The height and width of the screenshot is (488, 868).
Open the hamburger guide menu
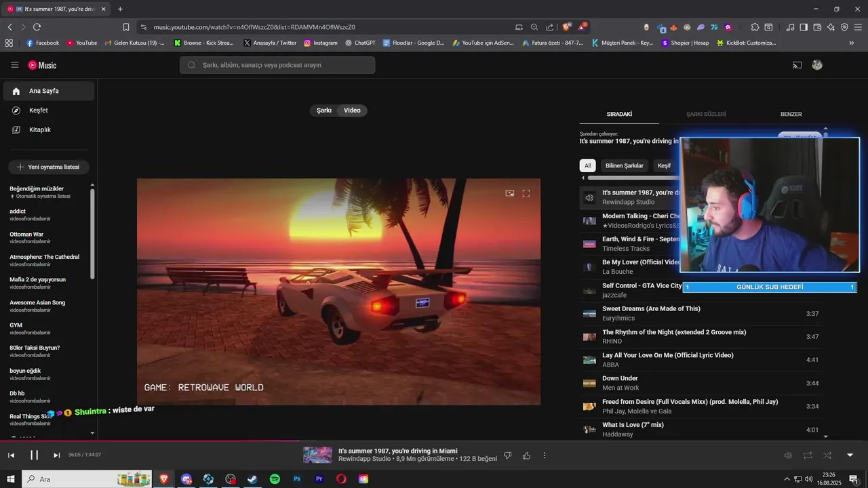point(15,65)
